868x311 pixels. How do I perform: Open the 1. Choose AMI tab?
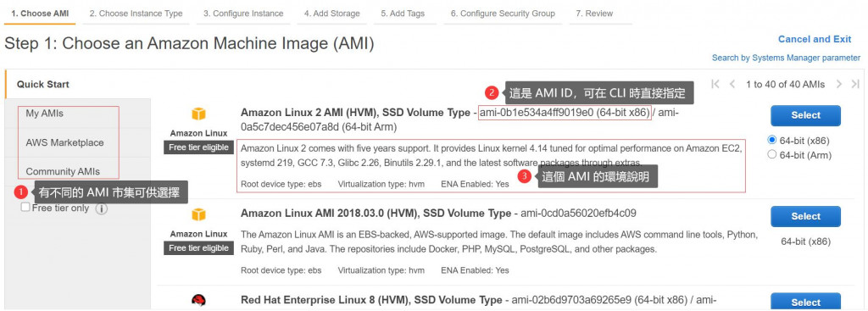(40, 14)
